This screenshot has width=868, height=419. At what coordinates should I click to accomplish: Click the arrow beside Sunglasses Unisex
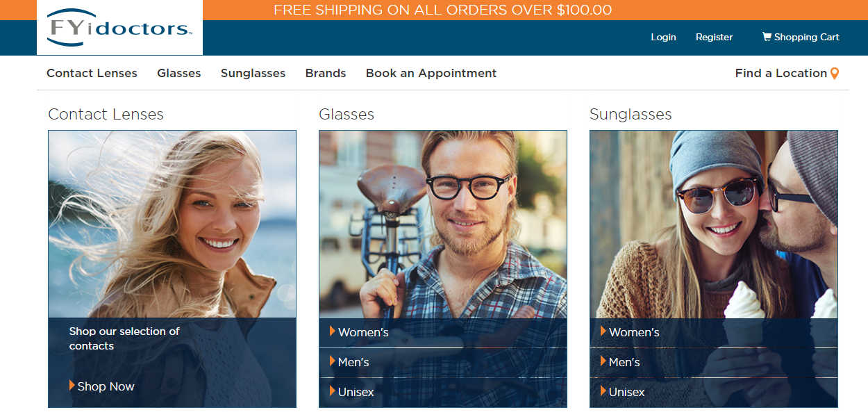(603, 391)
